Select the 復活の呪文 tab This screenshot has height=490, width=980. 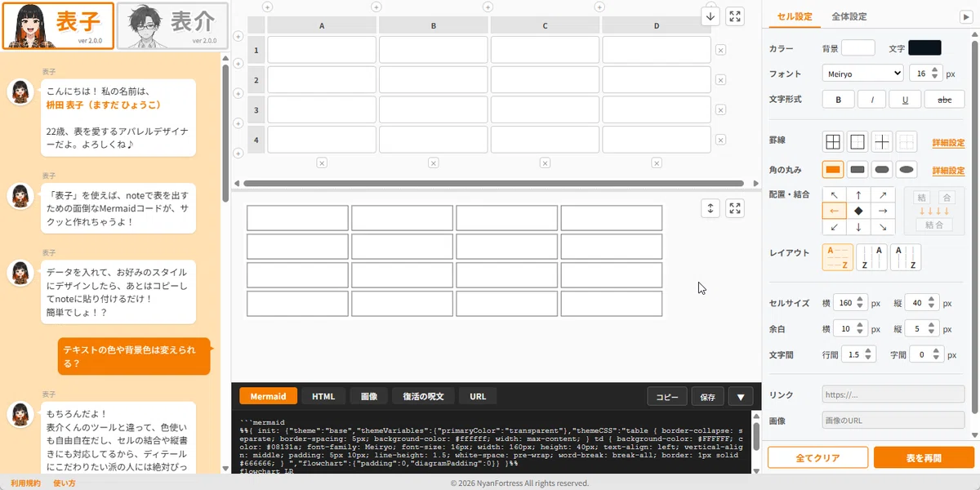pyautogui.click(x=423, y=396)
